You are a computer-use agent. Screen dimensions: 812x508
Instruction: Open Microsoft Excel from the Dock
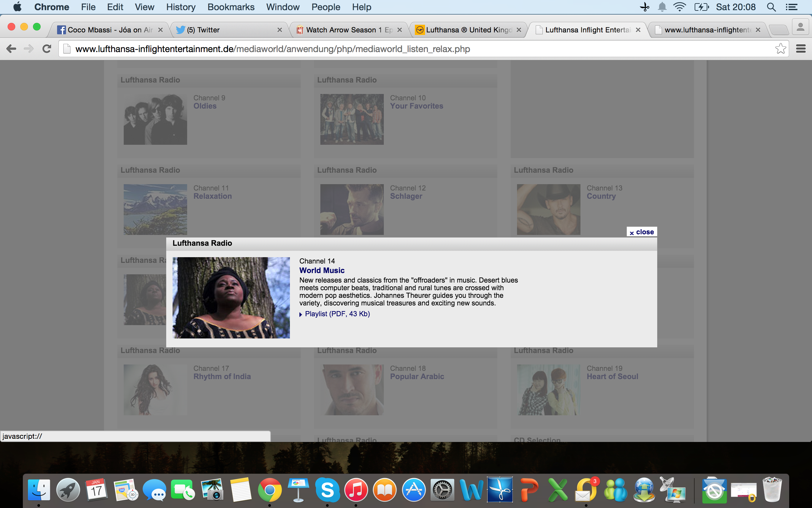(558, 490)
